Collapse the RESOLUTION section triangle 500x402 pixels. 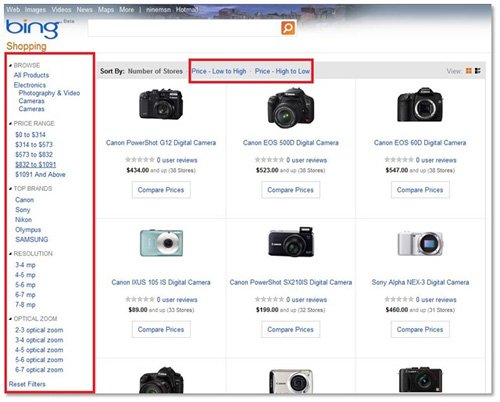click(x=10, y=254)
